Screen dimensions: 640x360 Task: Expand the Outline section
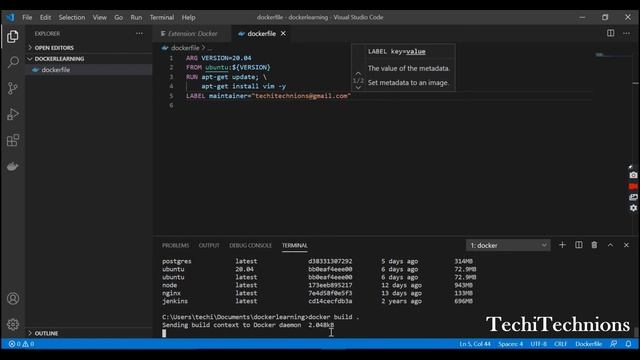[46, 333]
